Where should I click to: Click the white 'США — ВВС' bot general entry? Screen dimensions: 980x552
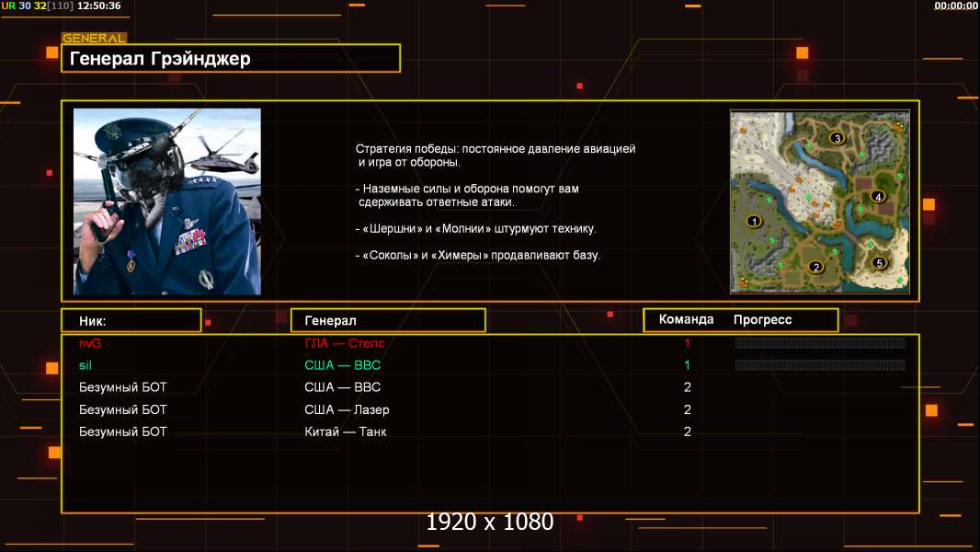343,387
